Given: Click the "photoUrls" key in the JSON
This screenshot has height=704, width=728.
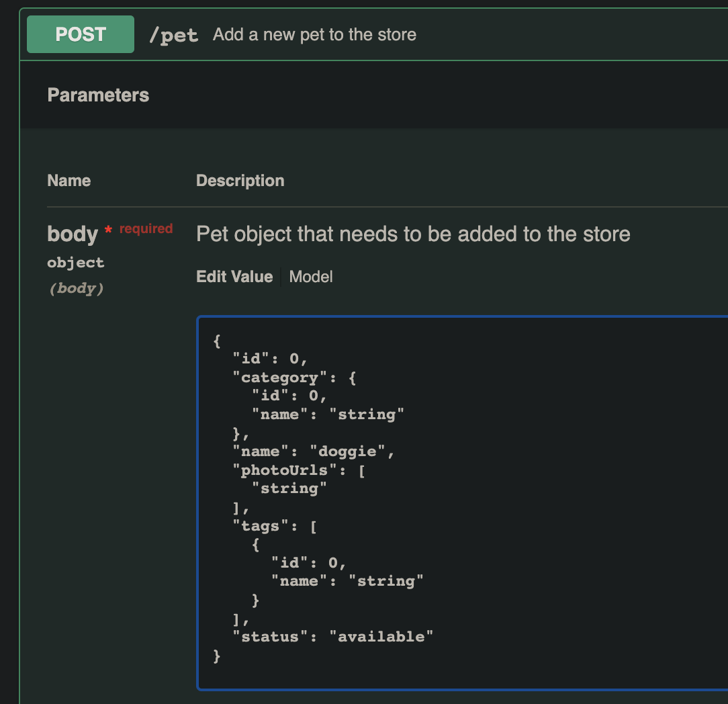Looking at the screenshot, I should click(288, 470).
